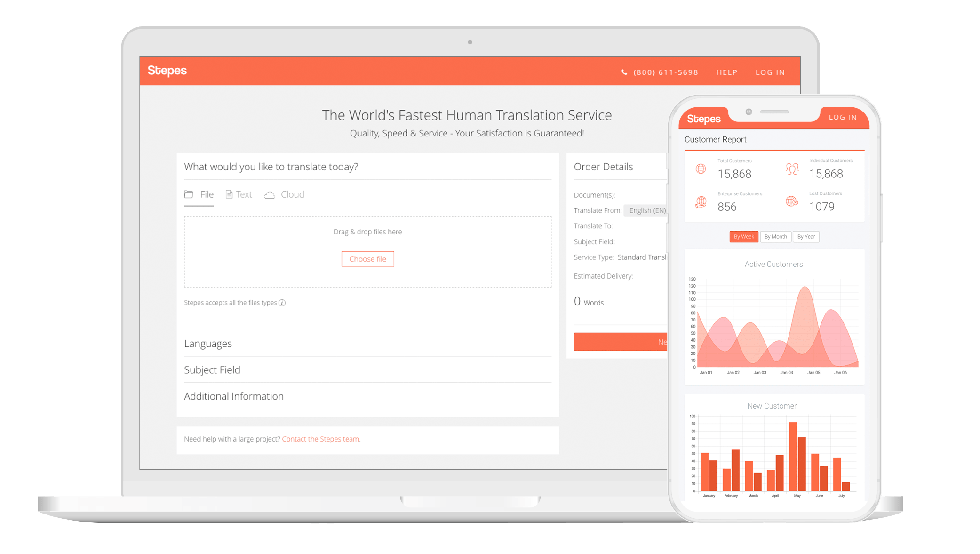Viewport: 980px width, 554px height.
Task: Select the By Week toggle
Action: click(744, 237)
